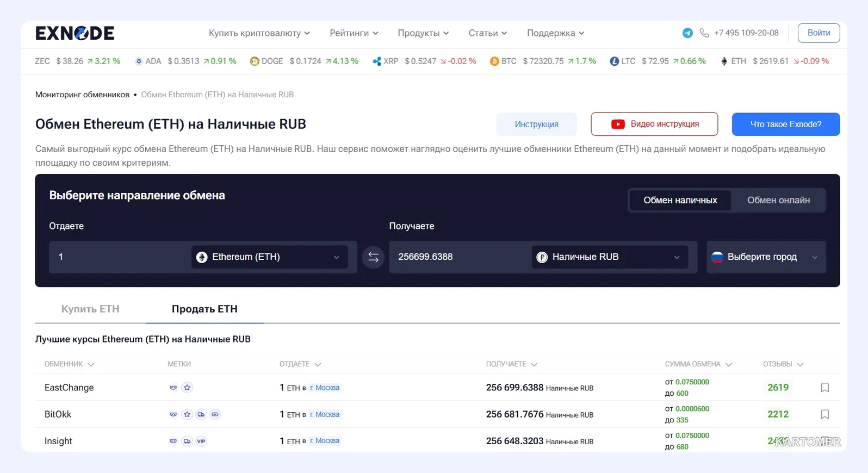Open the Наличные RUB currency dropdown
The width and height of the screenshot is (868, 473).
(x=610, y=257)
